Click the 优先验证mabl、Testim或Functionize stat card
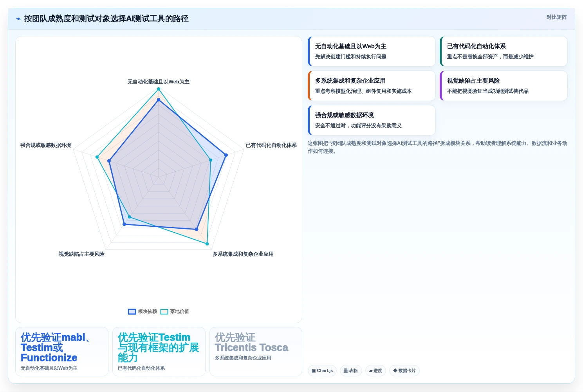Image resolution: width=583 pixels, height=392 pixels. tap(62, 352)
